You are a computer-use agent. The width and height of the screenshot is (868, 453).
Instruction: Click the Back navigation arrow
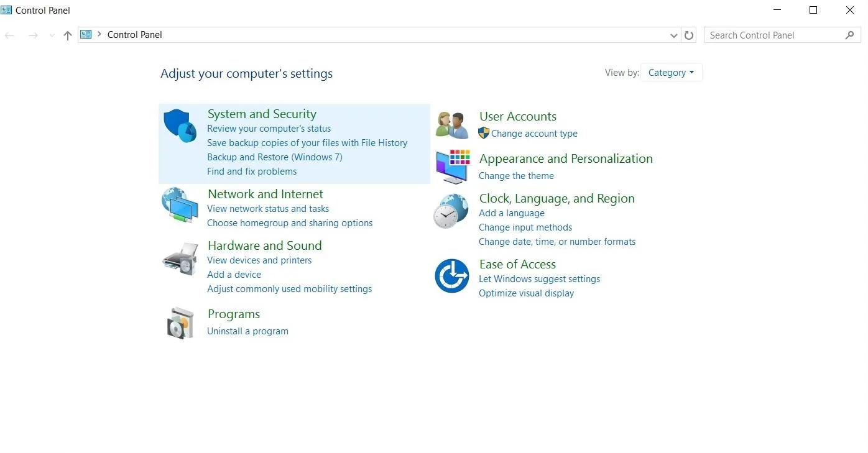(9, 35)
